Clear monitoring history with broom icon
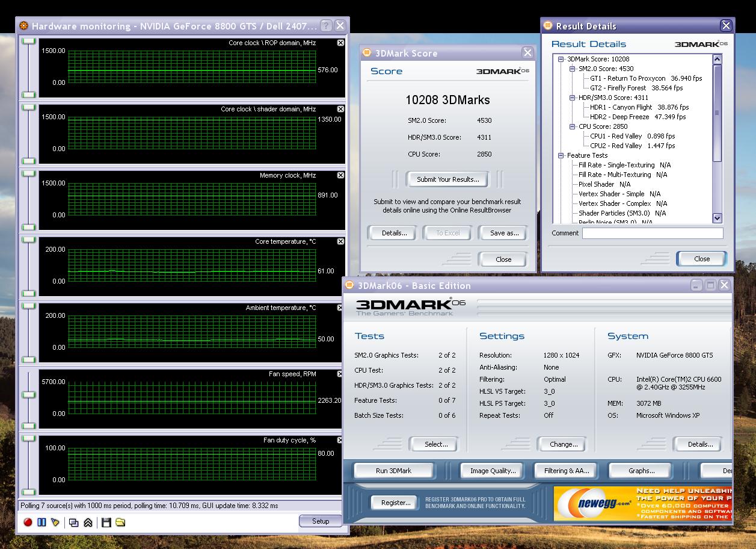This screenshot has height=549, width=756. point(55,522)
